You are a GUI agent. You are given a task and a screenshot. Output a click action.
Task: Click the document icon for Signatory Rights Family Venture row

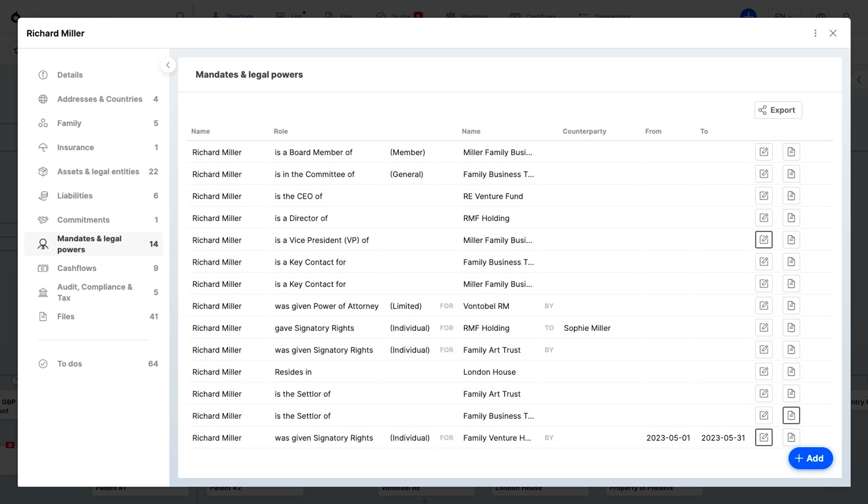click(791, 438)
